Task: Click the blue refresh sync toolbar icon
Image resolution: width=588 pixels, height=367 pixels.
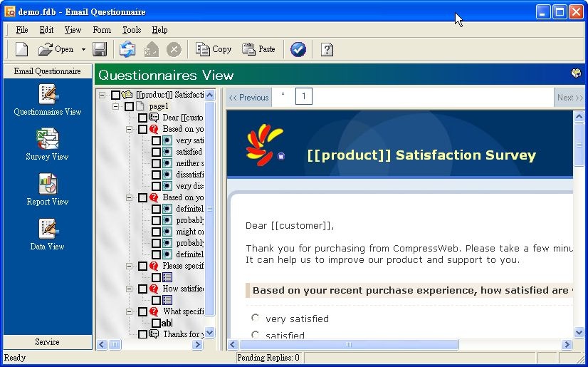Action: point(127,49)
